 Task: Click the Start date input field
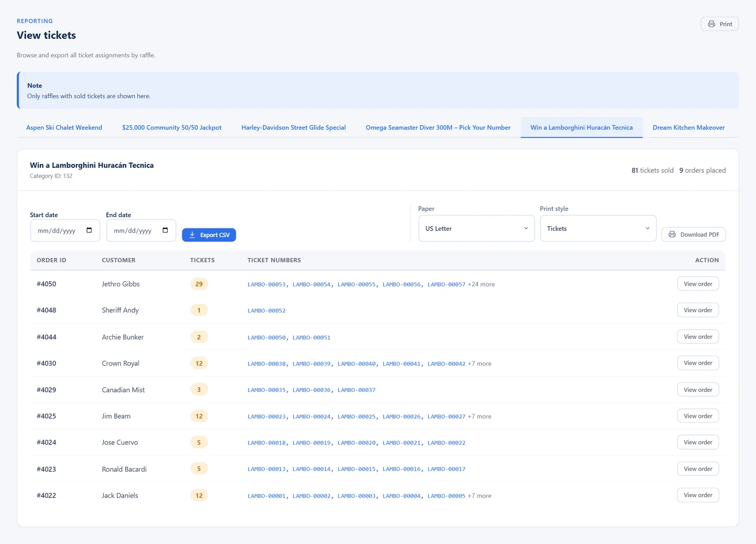[65, 230]
